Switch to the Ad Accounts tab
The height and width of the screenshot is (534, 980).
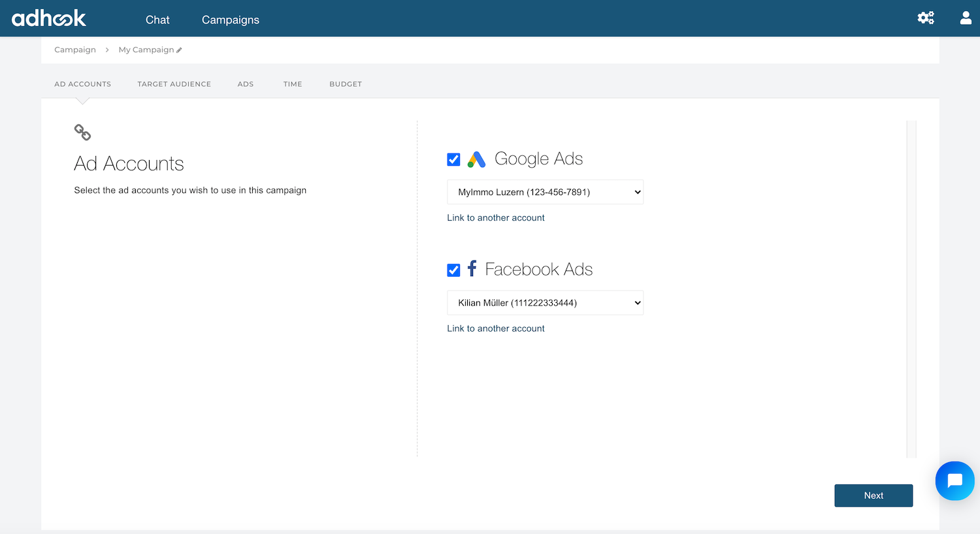pyautogui.click(x=82, y=84)
